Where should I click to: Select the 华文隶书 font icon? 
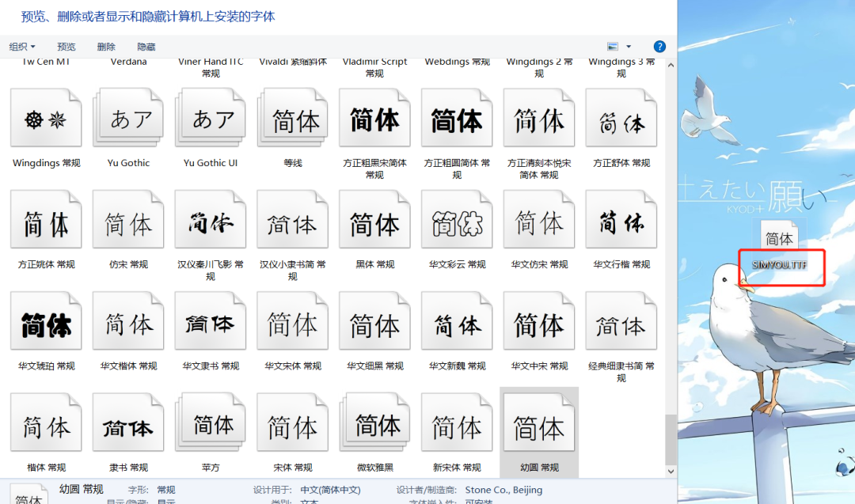coord(211,321)
